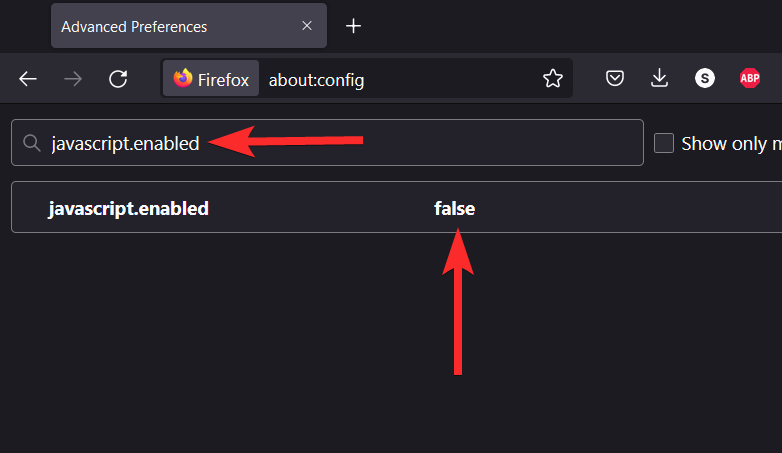Image resolution: width=782 pixels, height=453 pixels.
Task: Bookmark this page with the star
Action: [x=552, y=79]
